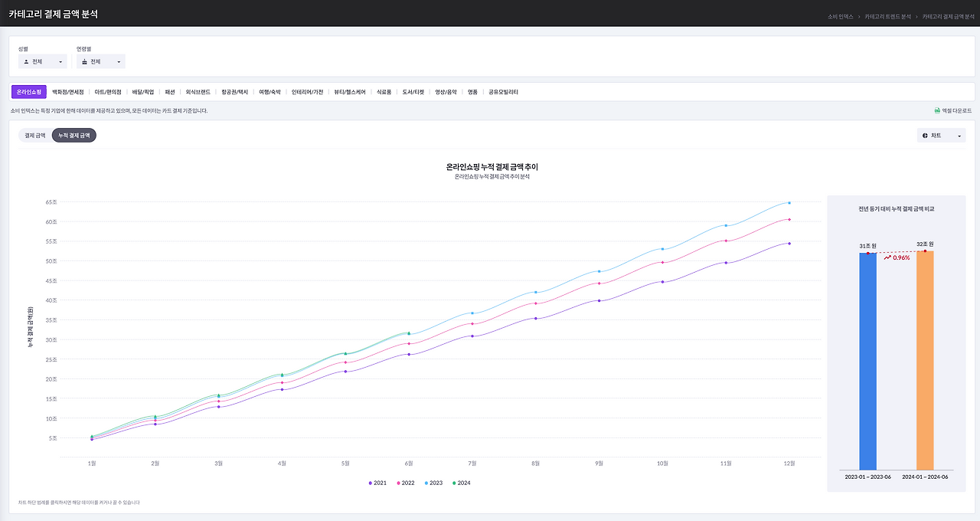Expand the 차트 view type dropdown

point(942,136)
